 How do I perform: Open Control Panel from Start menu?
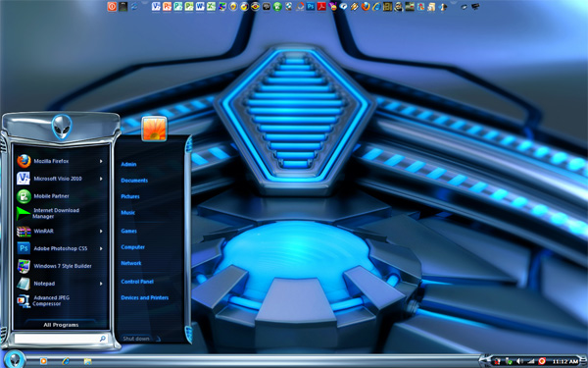(x=137, y=282)
